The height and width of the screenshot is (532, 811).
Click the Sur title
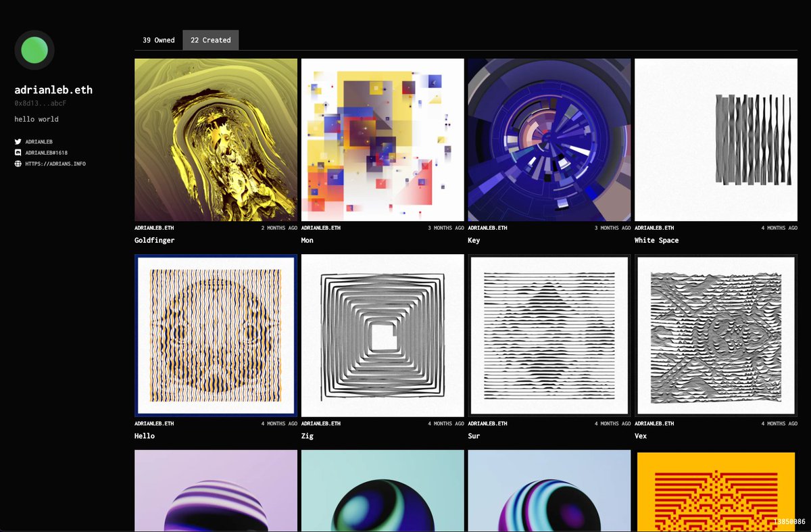click(474, 436)
